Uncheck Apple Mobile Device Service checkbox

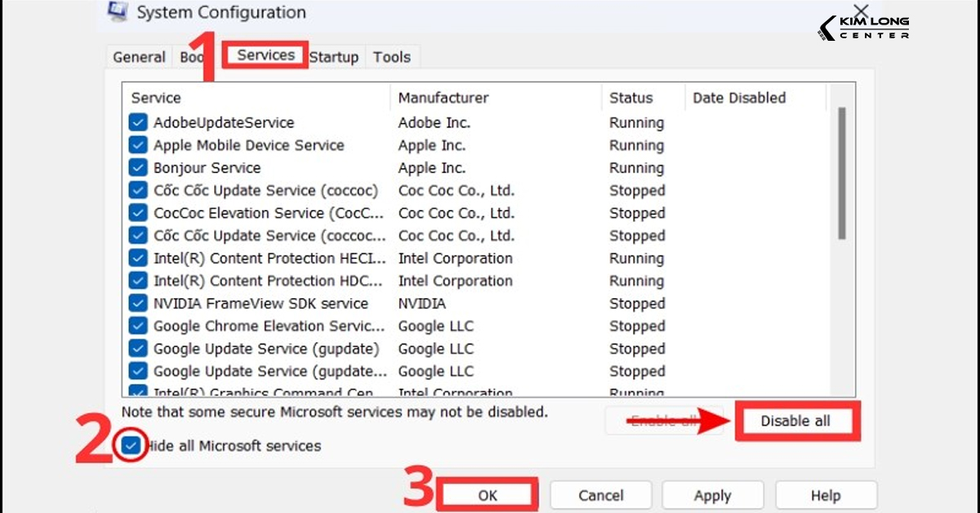point(137,145)
